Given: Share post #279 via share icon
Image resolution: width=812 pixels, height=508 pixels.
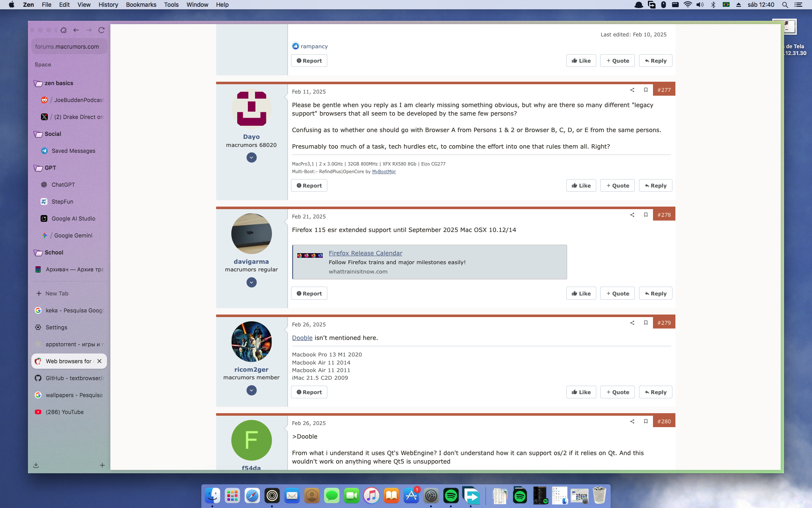Looking at the screenshot, I should point(632,323).
